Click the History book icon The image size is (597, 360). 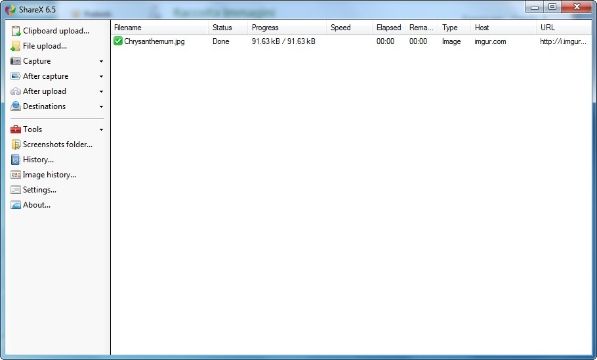point(16,159)
